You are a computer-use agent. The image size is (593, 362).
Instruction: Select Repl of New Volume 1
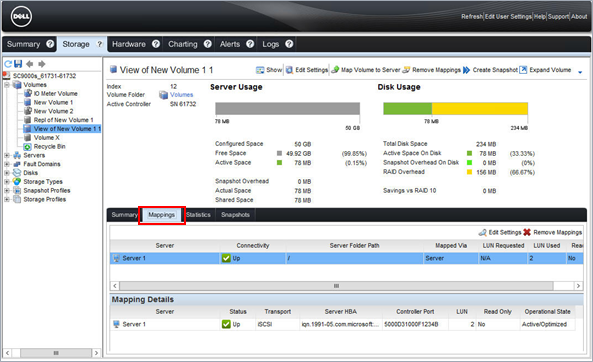point(63,120)
